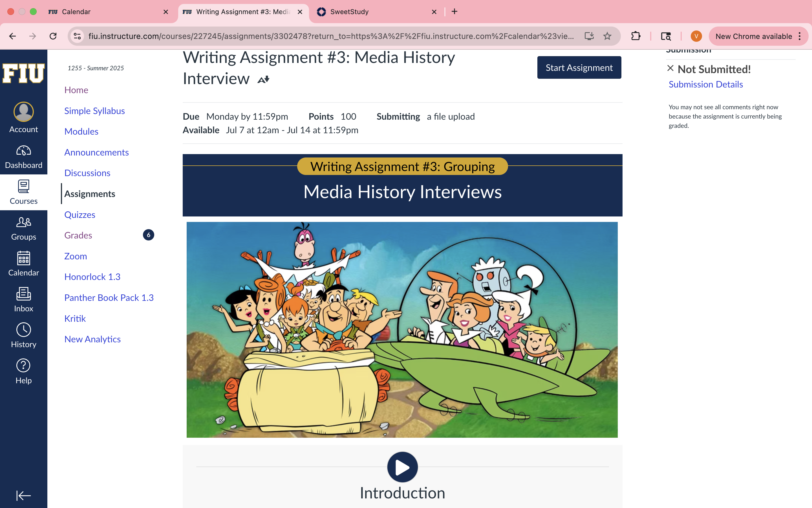Open Simple Syllabus

click(x=94, y=111)
